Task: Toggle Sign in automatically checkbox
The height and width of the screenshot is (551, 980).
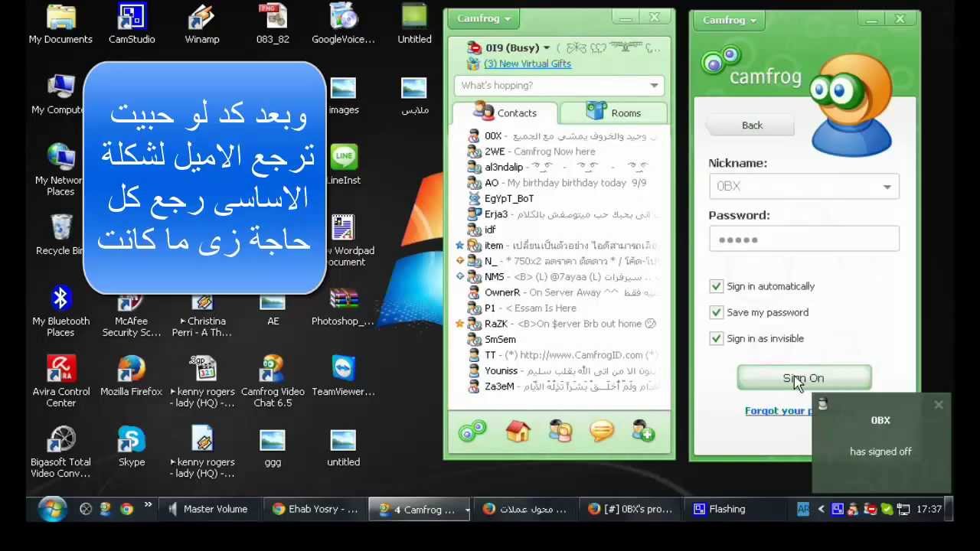Action: click(716, 286)
